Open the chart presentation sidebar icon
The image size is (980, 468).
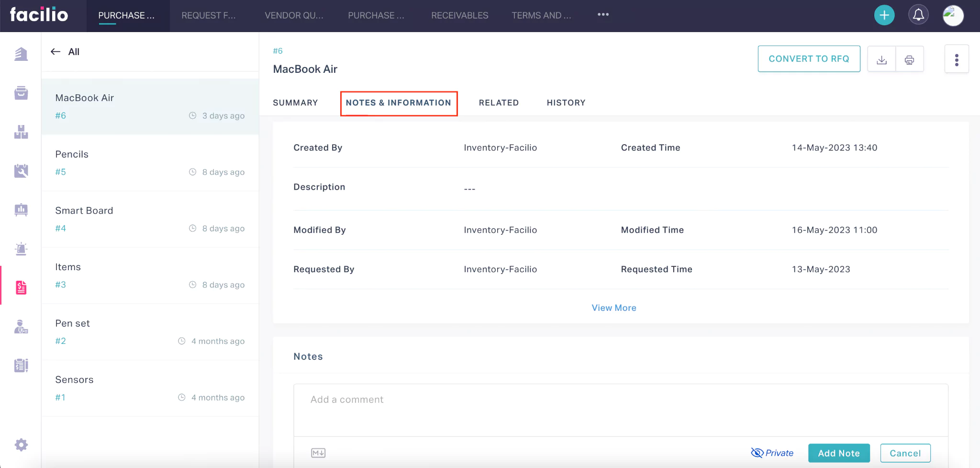[x=21, y=209]
